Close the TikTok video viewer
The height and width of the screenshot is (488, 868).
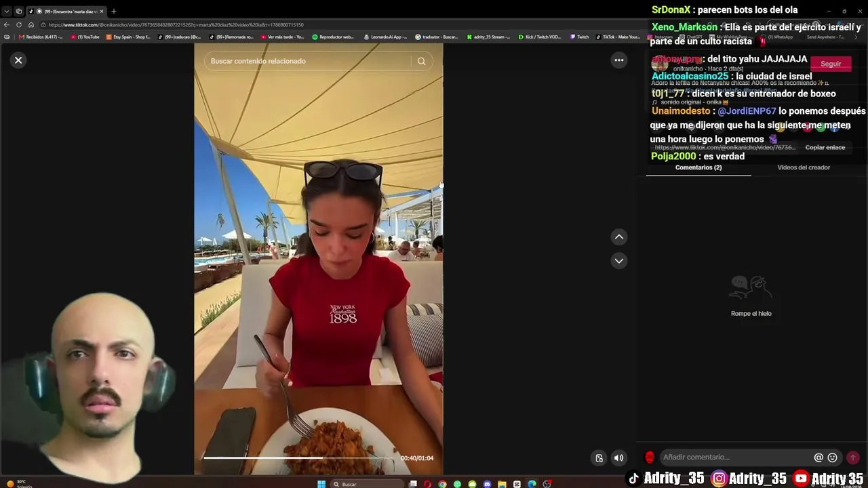[x=18, y=60]
